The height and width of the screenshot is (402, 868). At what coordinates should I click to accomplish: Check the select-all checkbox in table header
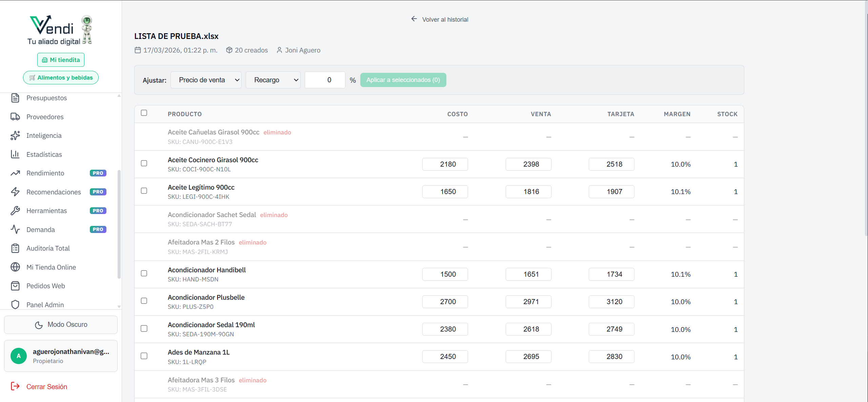pyautogui.click(x=144, y=113)
